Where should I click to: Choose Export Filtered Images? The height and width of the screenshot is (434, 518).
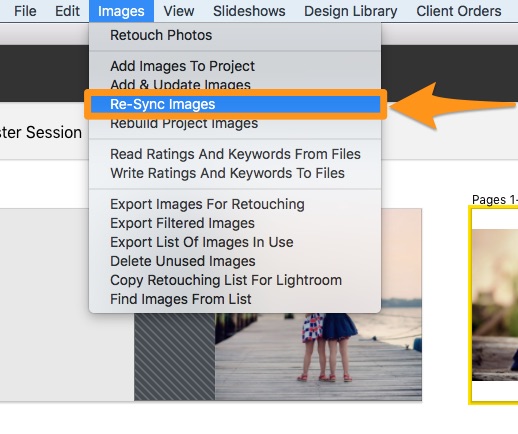pos(235,223)
